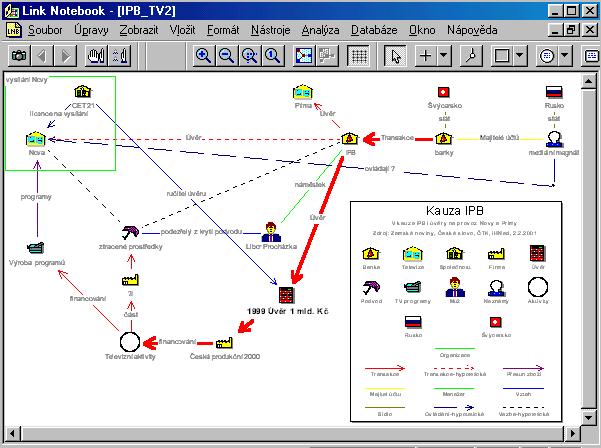Click horizontal scrollbar left arrow
Screen dimensions: 601x448
tap(12, 433)
